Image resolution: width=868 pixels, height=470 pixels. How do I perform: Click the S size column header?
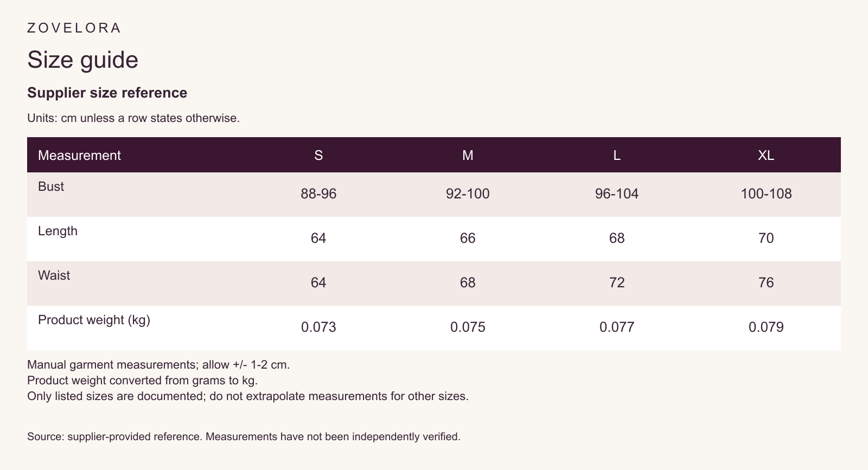coord(318,155)
